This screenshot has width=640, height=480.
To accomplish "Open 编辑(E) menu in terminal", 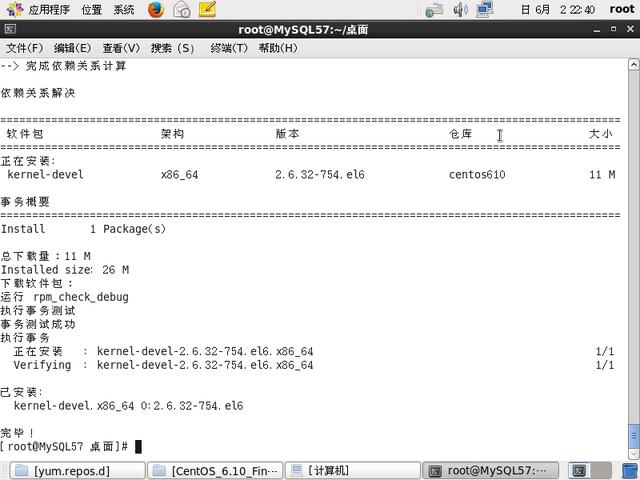I will [x=73, y=48].
